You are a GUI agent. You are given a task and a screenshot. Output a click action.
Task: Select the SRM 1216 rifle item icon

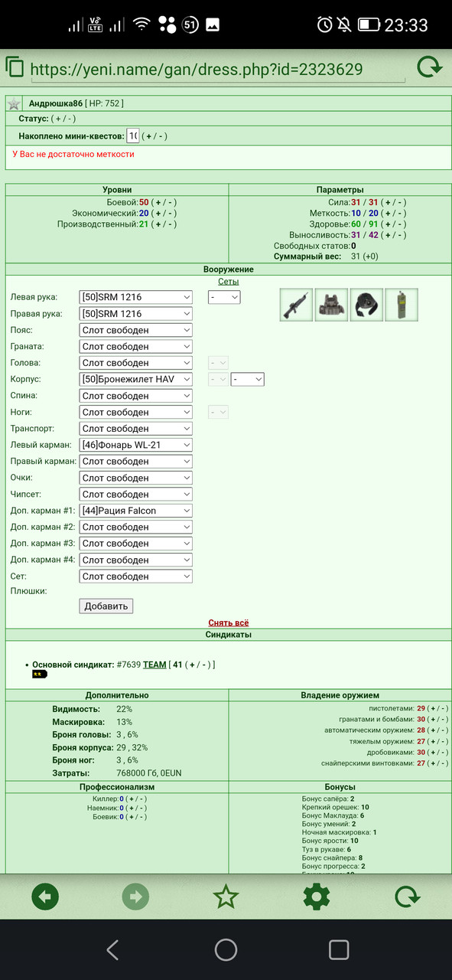tap(296, 305)
